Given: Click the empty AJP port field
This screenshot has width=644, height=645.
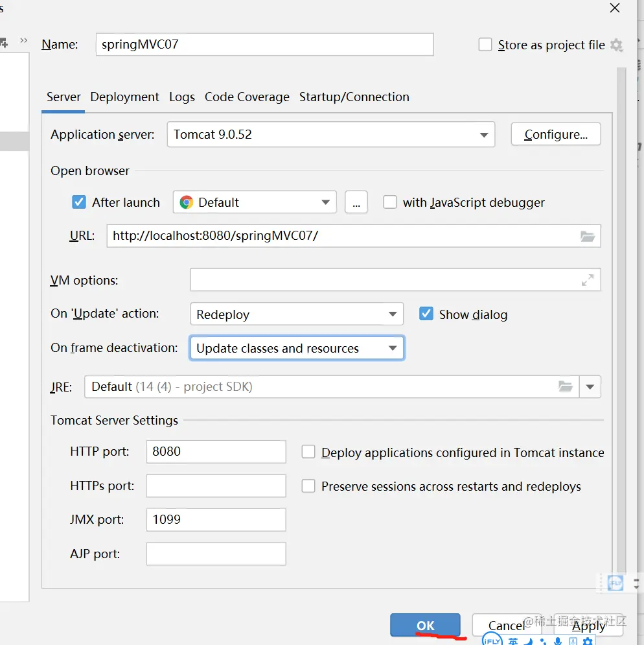Looking at the screenshot, I should [216, 554].
